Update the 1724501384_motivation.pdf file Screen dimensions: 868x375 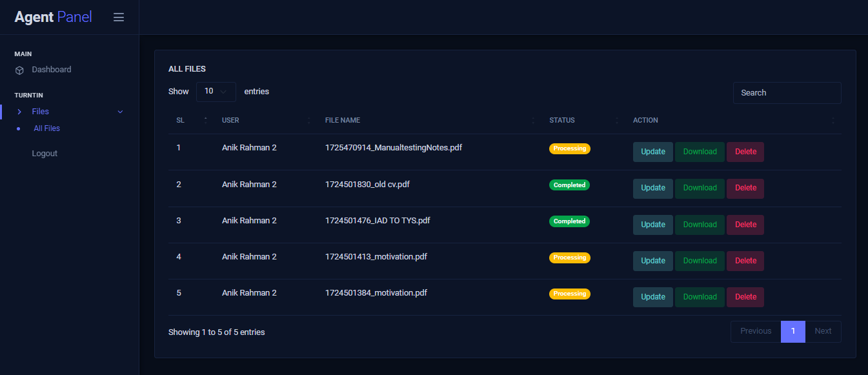coord(653,297)
